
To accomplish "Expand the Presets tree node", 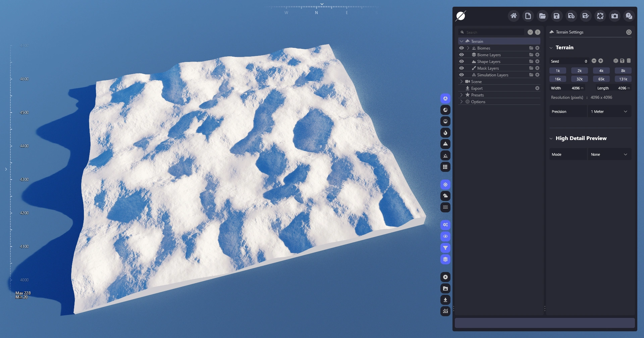I will click(x=462, y=95).
